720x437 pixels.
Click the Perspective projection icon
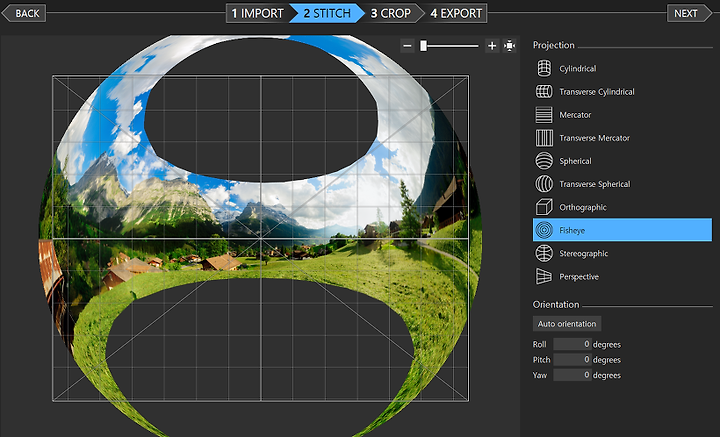(x=544, y=276)
